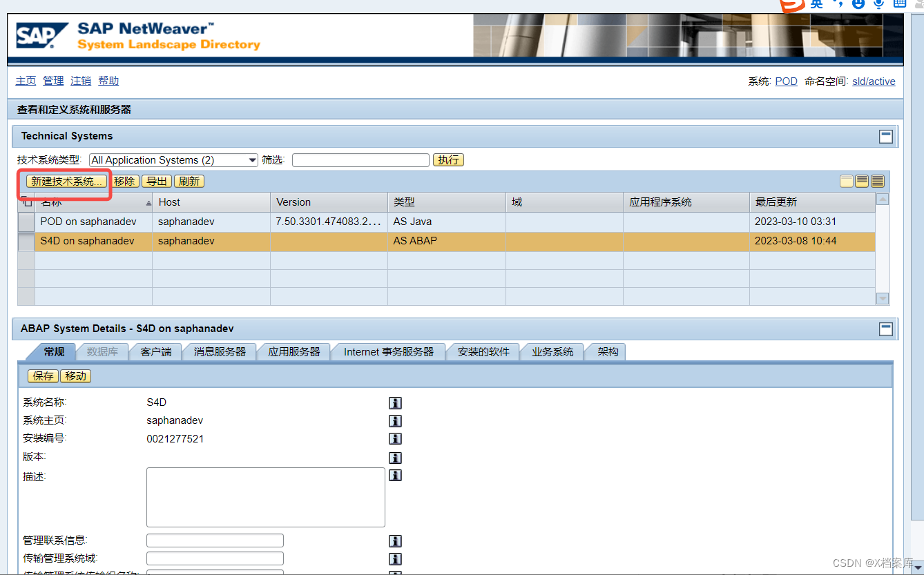Switch to 客户端 tab

pyautogui.click(x=156, y=352)
